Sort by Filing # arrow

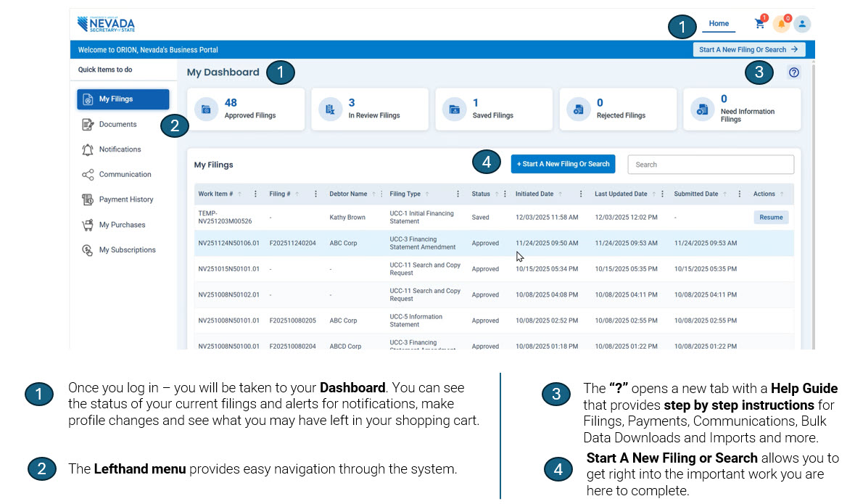point(297,194)
